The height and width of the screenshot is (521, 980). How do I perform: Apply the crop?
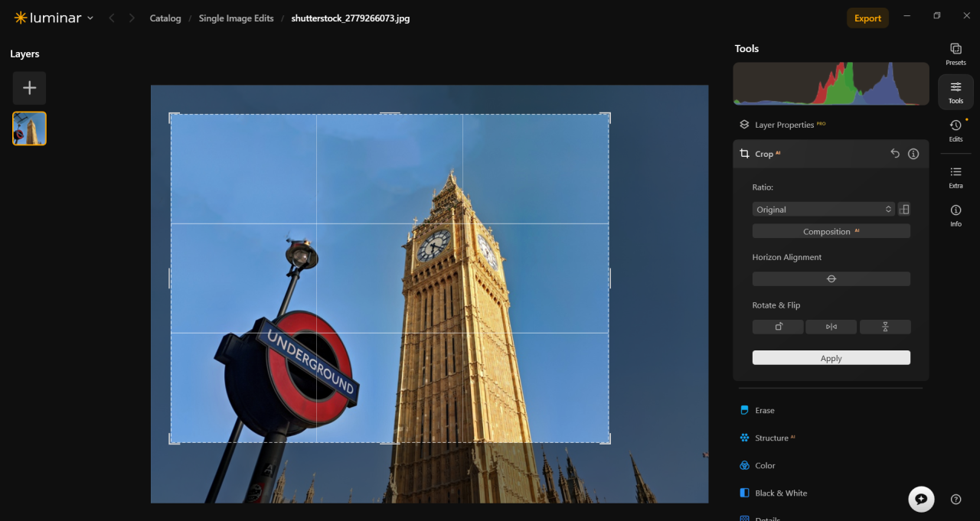[831, 358]
